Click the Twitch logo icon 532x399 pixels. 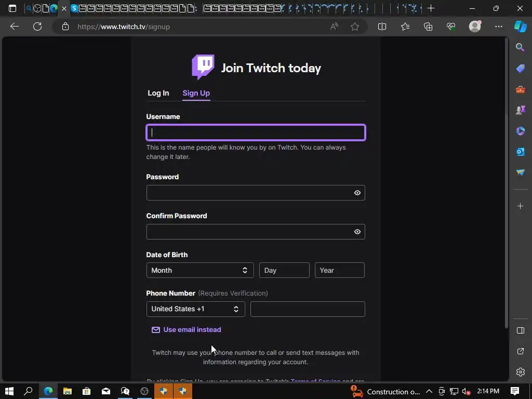203,67
